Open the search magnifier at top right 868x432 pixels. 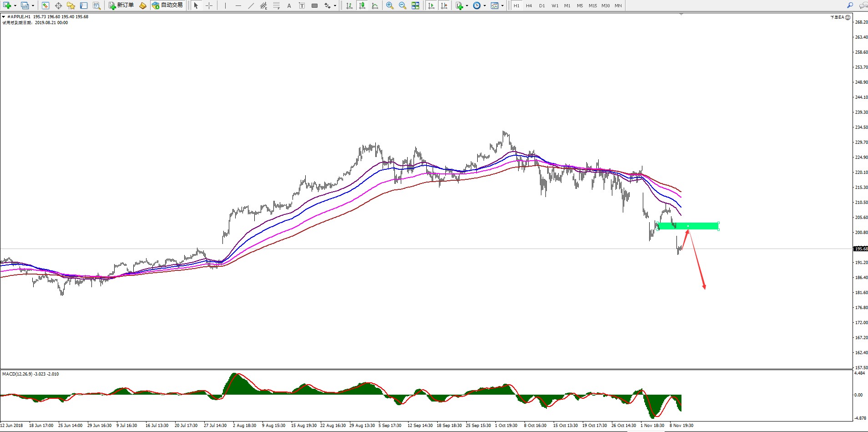[x=850, y=5]
